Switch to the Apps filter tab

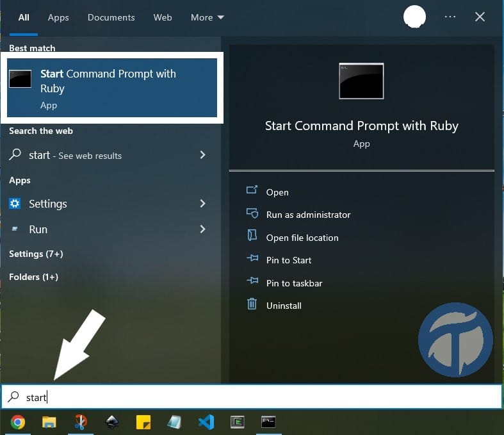[58, 17]
